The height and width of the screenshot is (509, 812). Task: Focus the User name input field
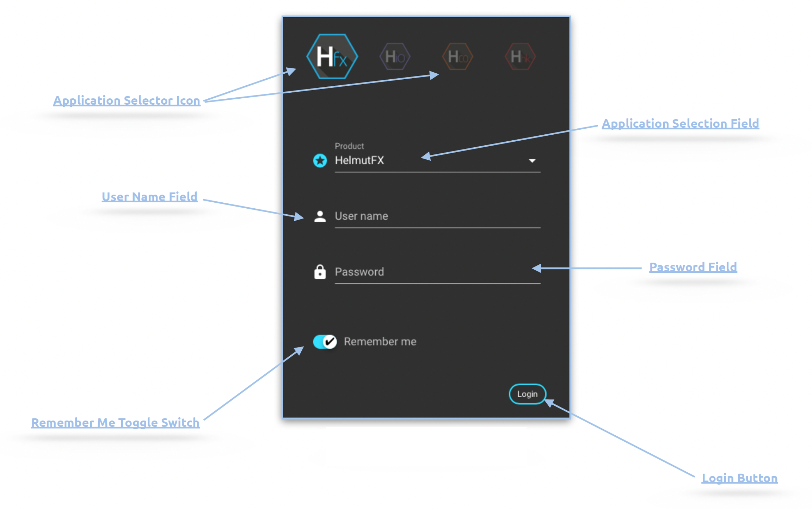coord(437,216)
